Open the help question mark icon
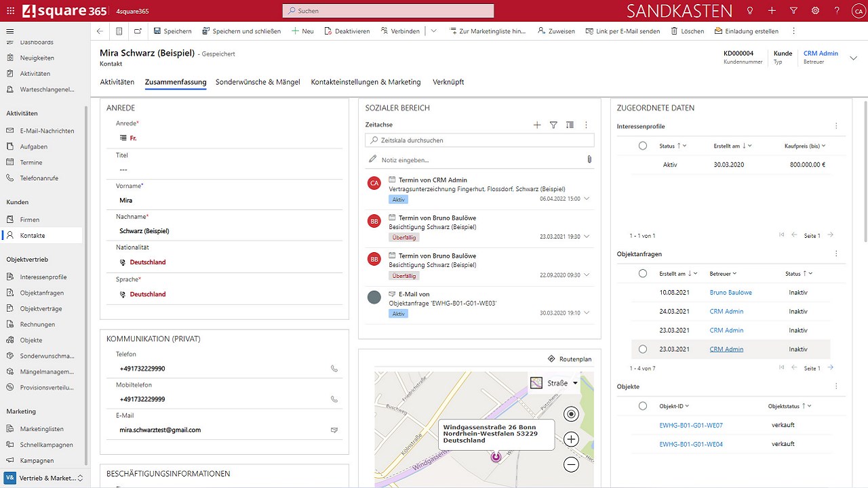 pos(837,11)
